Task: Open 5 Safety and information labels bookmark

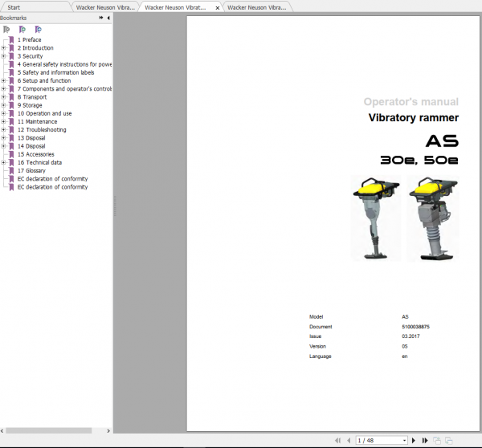Action: [x=55, y=72]
